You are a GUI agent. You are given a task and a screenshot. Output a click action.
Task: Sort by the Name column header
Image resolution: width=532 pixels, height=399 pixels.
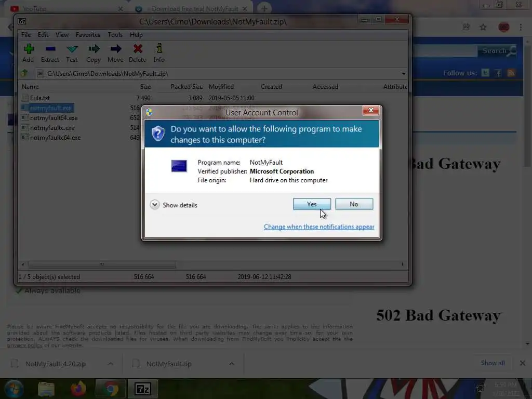tap(30, 87)
